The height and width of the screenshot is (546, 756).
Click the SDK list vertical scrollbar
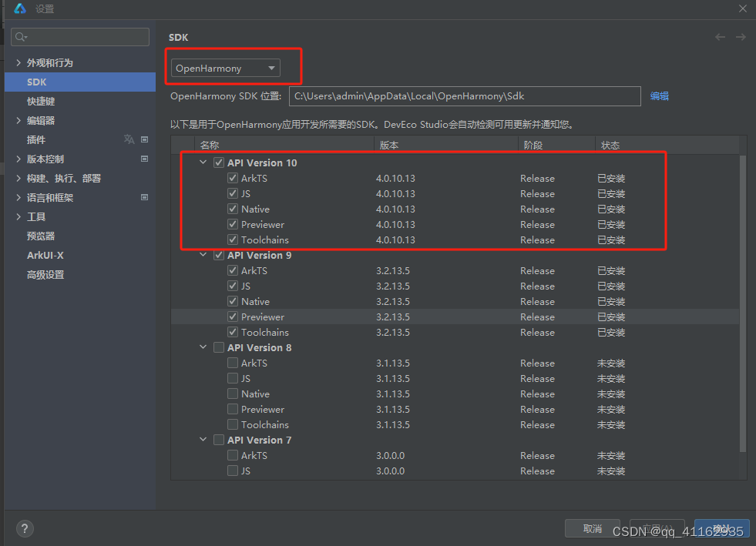point(743,303)
